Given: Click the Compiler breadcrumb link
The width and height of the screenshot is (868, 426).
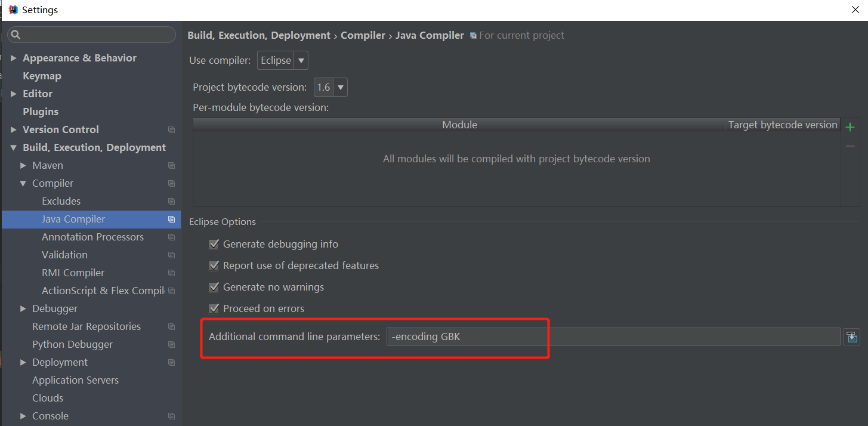Looking at the screenshot, I should pyautogui.click(x=363, y=35).
